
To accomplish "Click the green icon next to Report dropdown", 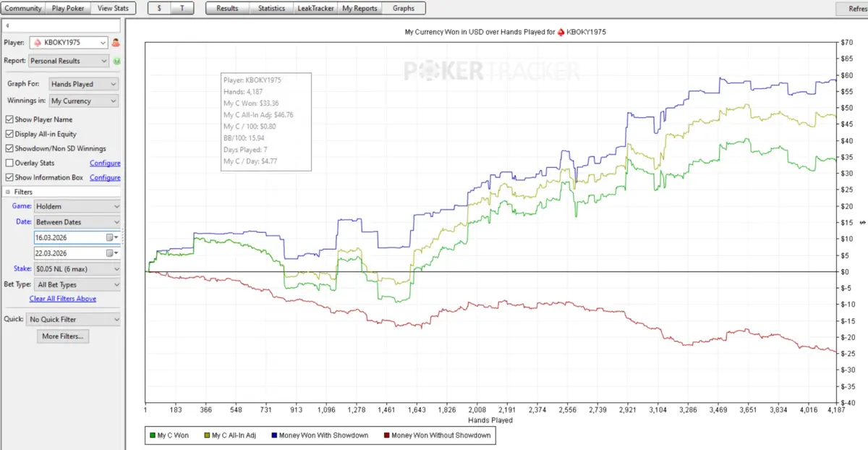I will [116, 61].
